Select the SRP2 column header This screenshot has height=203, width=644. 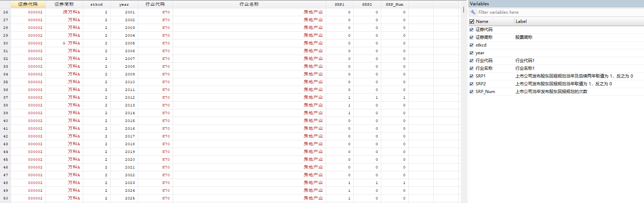pos(367,4)
